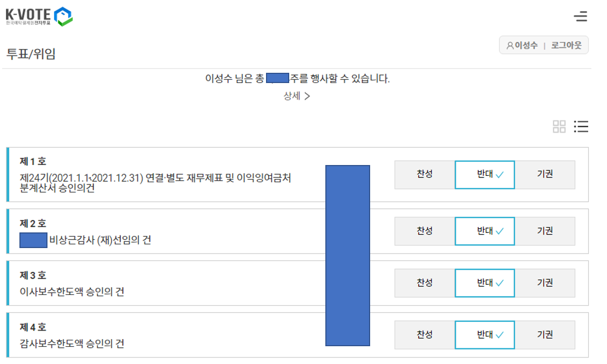This screenshot has width=607, height=364.
Task: Open the 감사보수한도액 승인의 건 agenda
Action: 72,344
